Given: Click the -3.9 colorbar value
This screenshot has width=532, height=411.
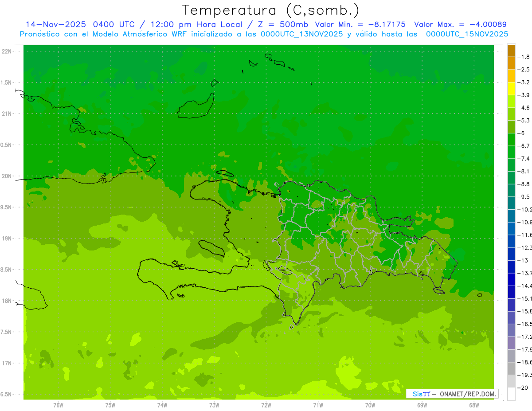Looking at the screenshot, I should [524, 95].
